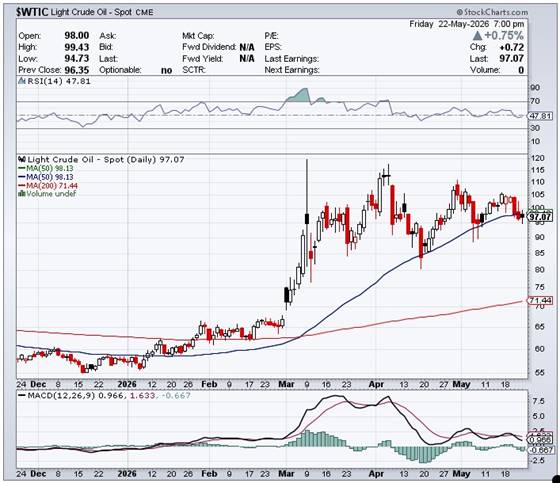
Task: Click the Prev Close value 96.35
Action: coord(76,70)
